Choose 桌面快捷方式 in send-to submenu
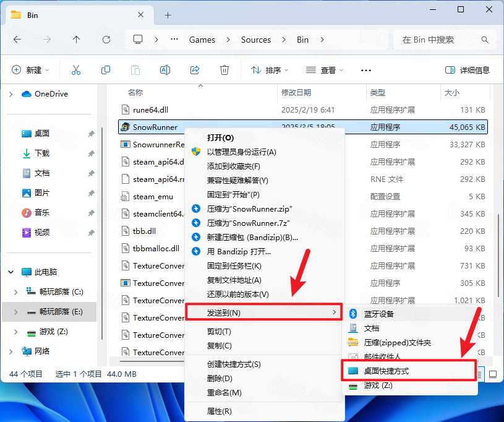This screenshot has height=422, width=504. (409, 371)
